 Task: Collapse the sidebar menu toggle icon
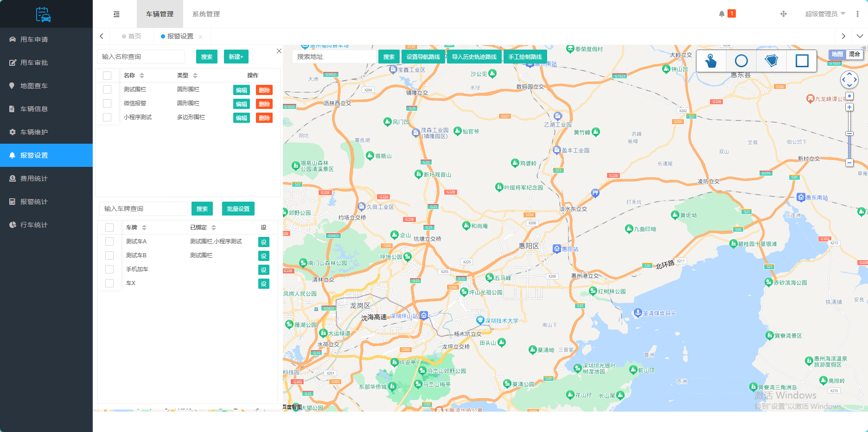click(116, 14)
